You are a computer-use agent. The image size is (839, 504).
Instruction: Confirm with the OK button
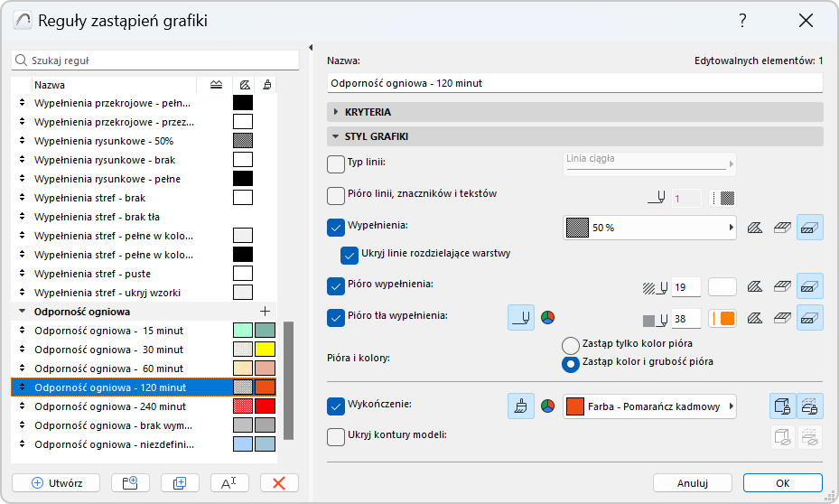coord(783,483)
